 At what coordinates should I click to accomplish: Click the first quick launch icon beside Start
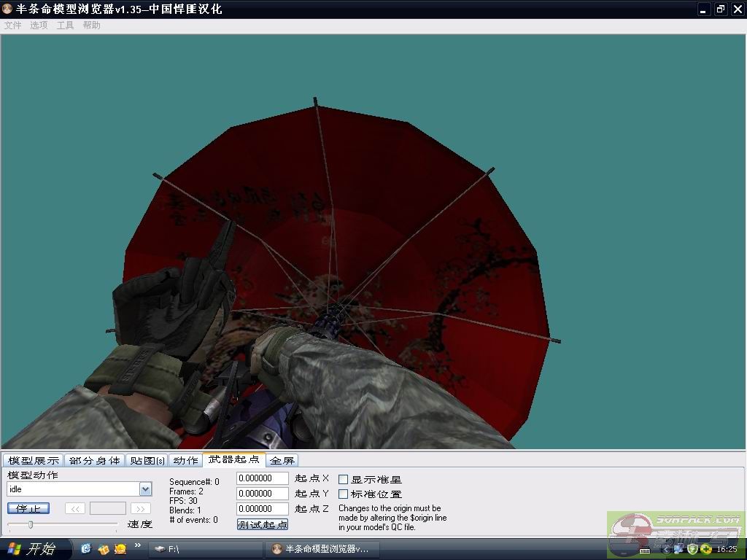click(x=85, y=548)
